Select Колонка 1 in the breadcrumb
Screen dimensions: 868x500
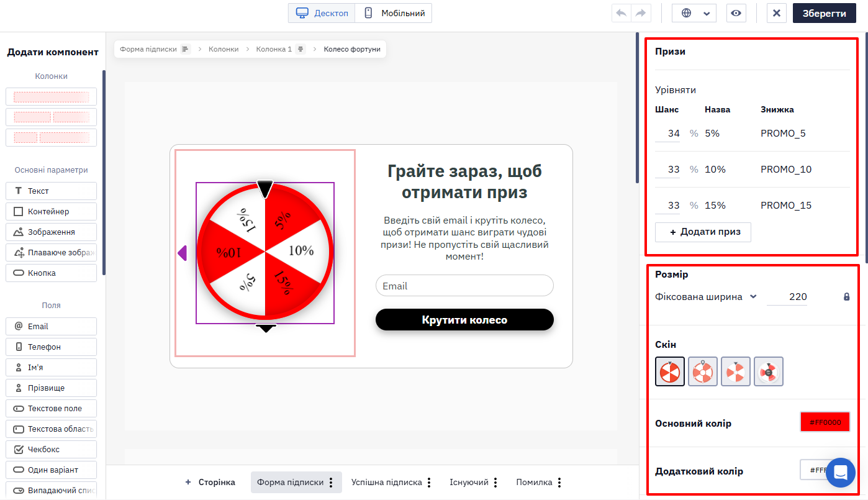[274, 49]
